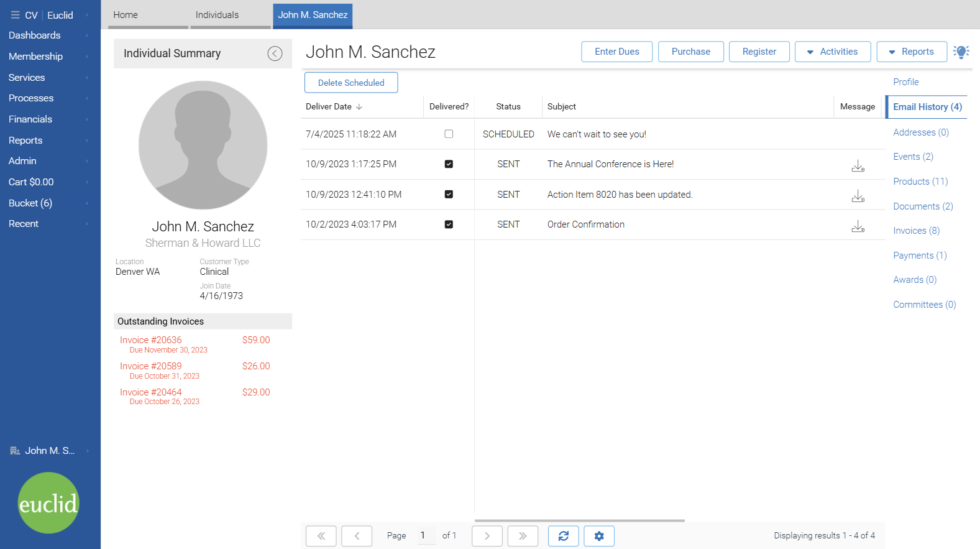
Task: Expand Dashboards in the sidebar
Action: [x=48, y=35]
